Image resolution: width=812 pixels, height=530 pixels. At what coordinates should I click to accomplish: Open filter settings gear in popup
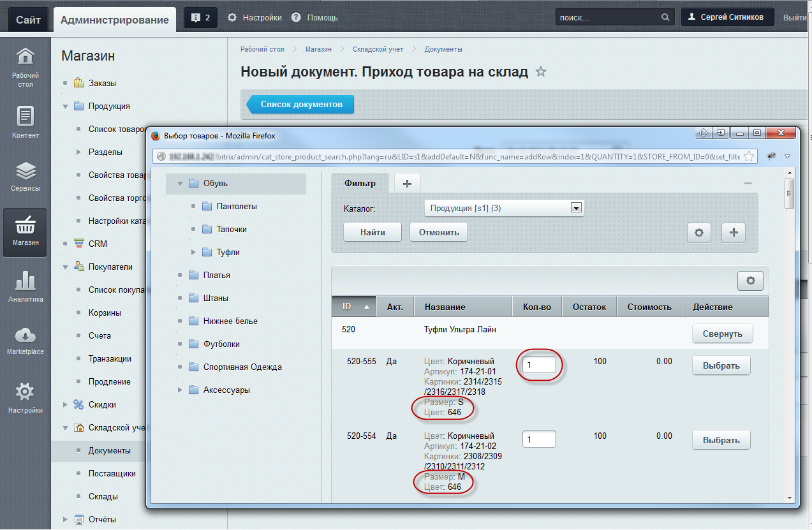699,233
